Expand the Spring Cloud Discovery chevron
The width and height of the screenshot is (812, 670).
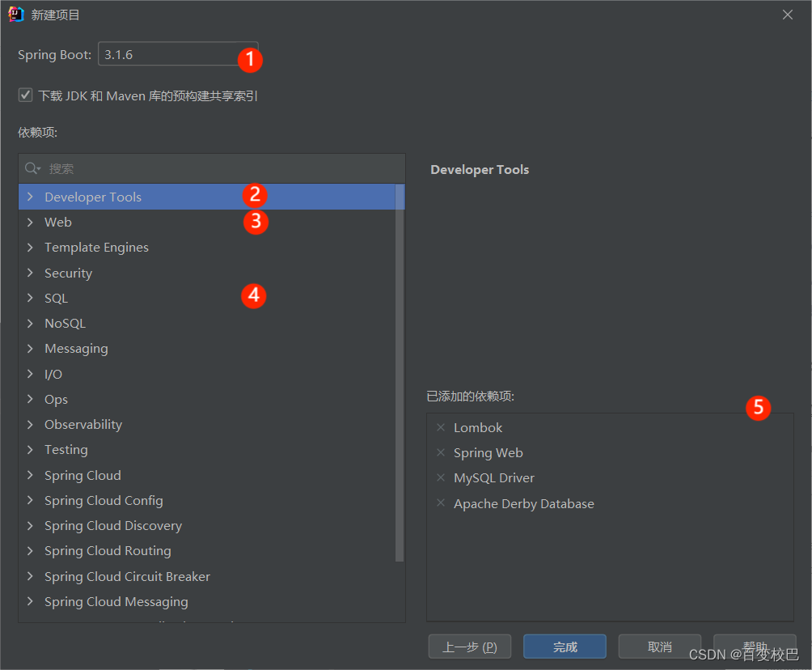point(30,525)
